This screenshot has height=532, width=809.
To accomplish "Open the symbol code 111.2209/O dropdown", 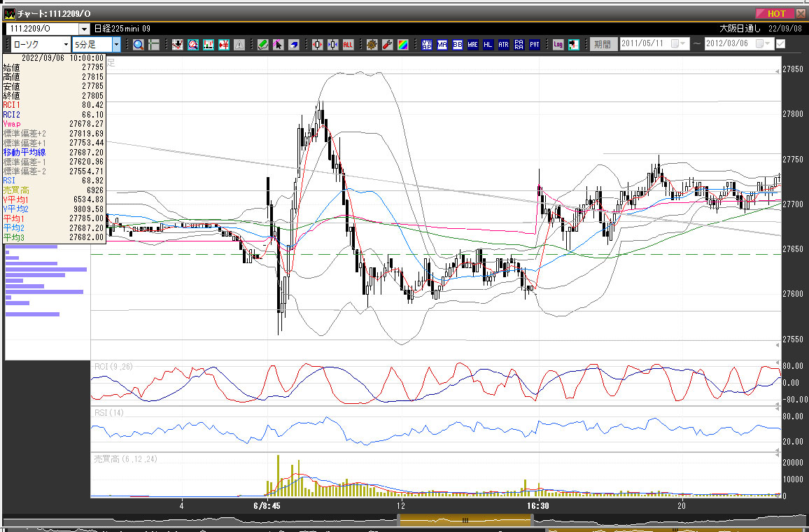I will 84,29.
